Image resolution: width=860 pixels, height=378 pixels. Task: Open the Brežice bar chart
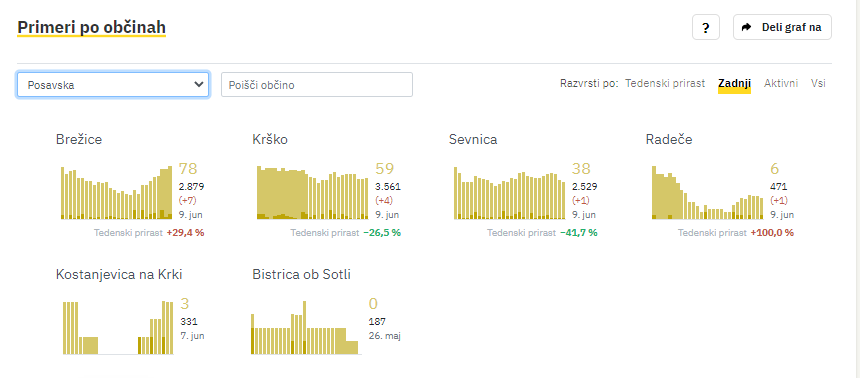116,193
